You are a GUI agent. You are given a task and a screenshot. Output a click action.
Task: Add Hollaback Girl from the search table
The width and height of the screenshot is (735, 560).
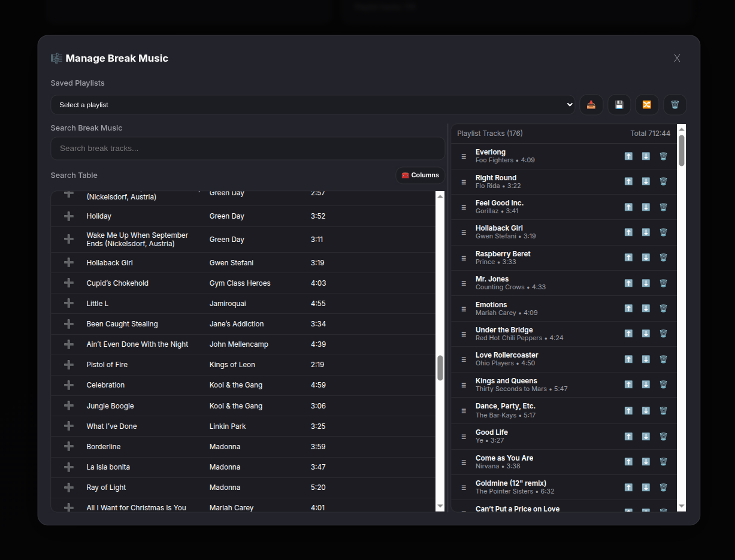tap(69, 262)
